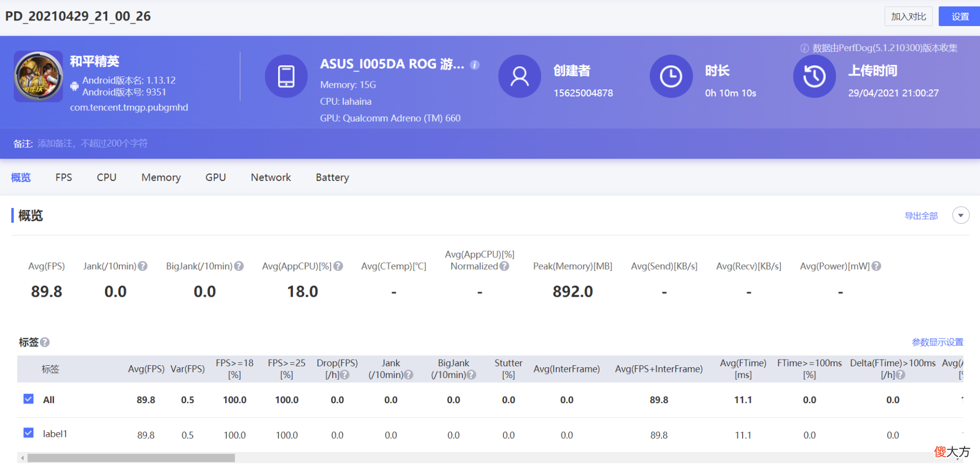The height and width of the screenshot is (471, 980).
Task: Select the Memory tab
Action: point(161,177)
